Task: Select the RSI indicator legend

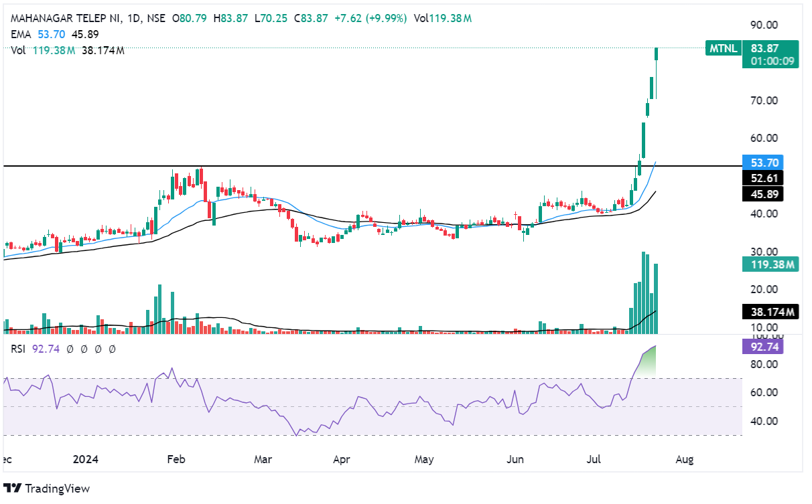Action: [19, 349]
